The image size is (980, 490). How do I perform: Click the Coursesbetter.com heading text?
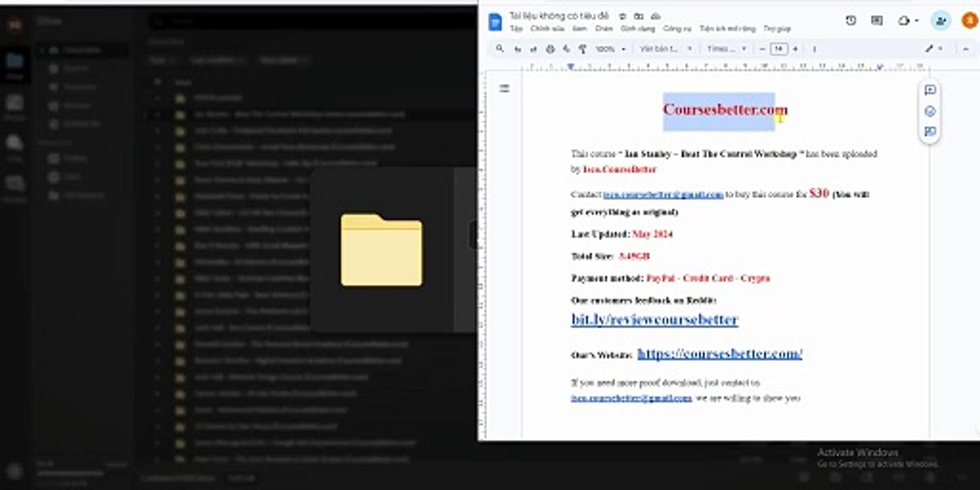click(725, 110)
